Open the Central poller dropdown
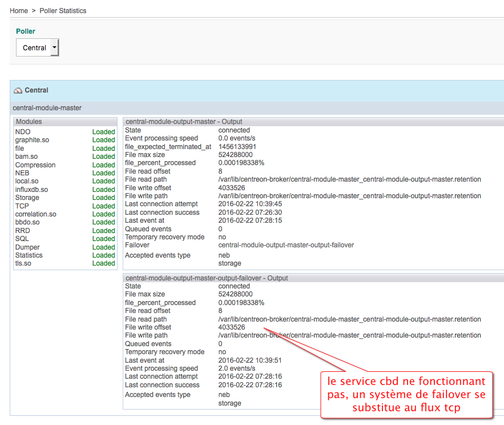This screenshot has width=504, height=425. 34,48
